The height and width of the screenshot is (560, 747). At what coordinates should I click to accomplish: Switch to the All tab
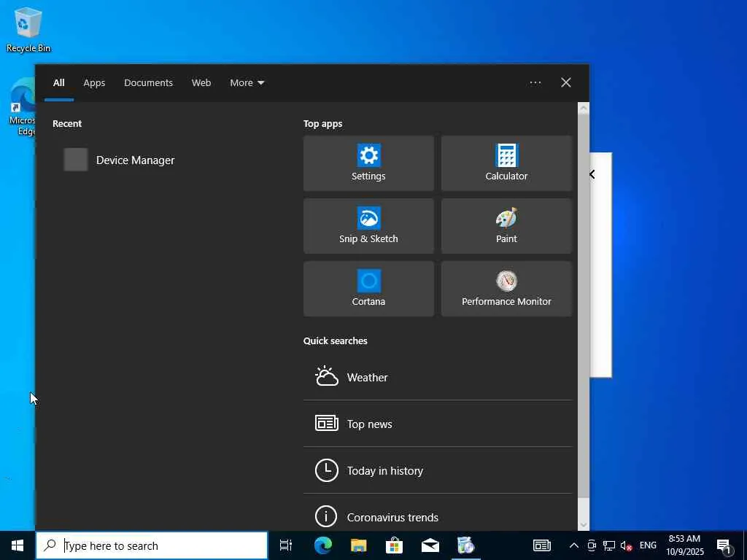(59, 83)
